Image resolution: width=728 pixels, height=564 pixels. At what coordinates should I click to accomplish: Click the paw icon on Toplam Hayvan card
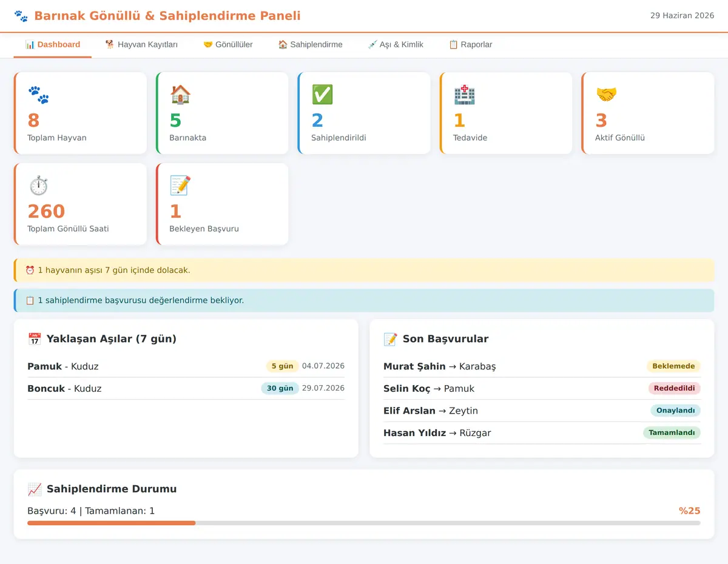click(x=38, y=95)
